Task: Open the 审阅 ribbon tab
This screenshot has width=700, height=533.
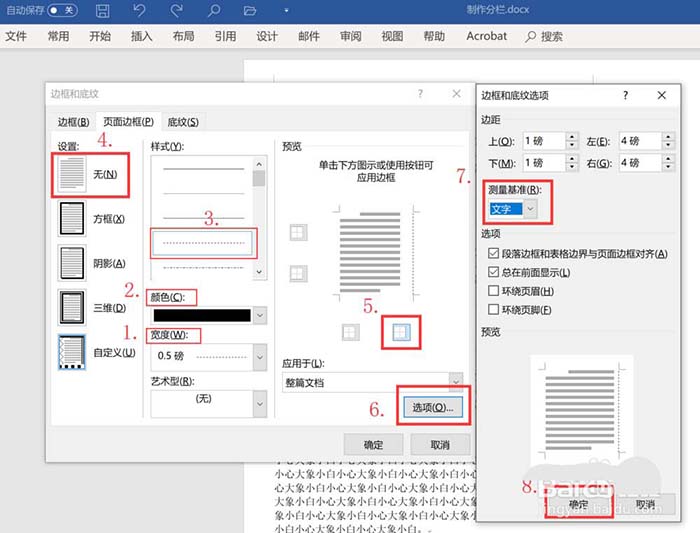Action: 350,36
